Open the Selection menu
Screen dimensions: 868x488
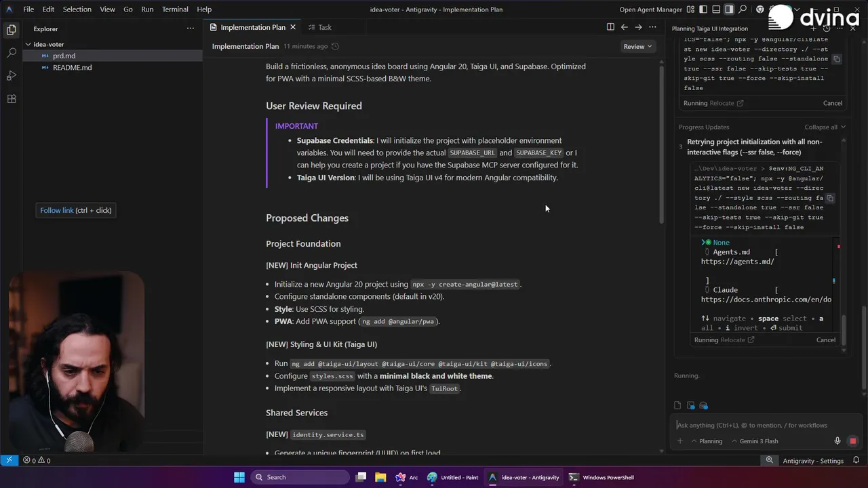tap(77, 9)
